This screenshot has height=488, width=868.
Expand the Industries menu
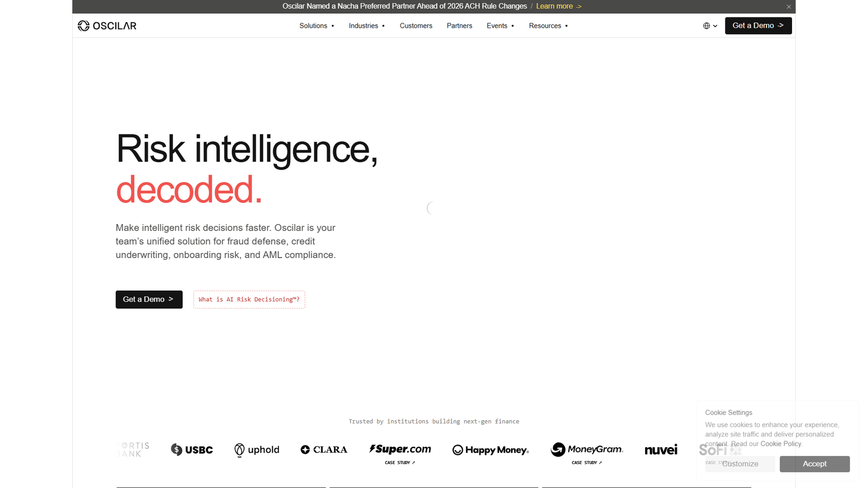pos(367,25)
